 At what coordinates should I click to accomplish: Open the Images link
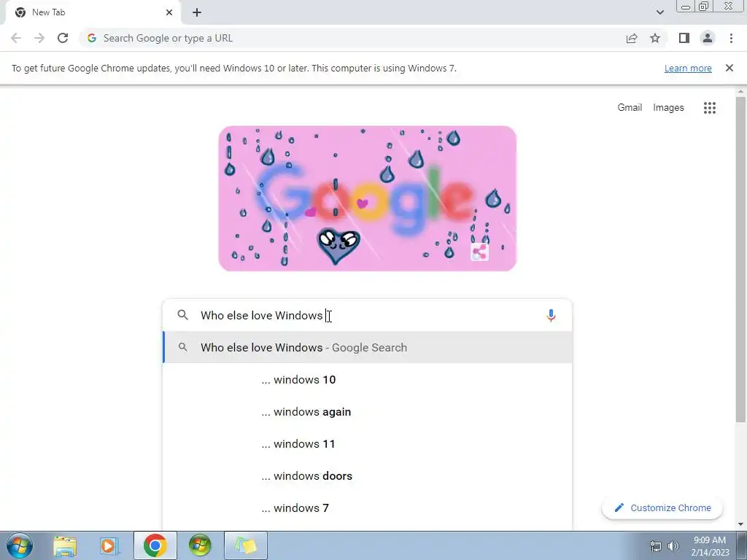668,108
